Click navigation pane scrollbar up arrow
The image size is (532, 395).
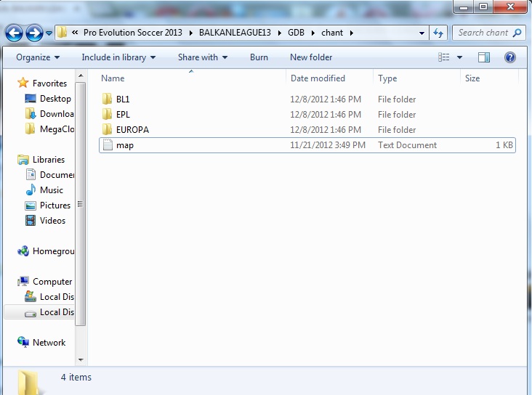coord(81,76)
